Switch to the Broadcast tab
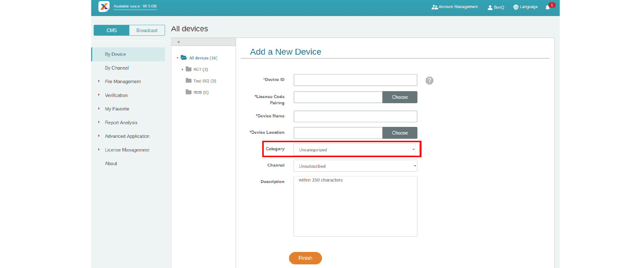644x268 pixels. [147, 30]
